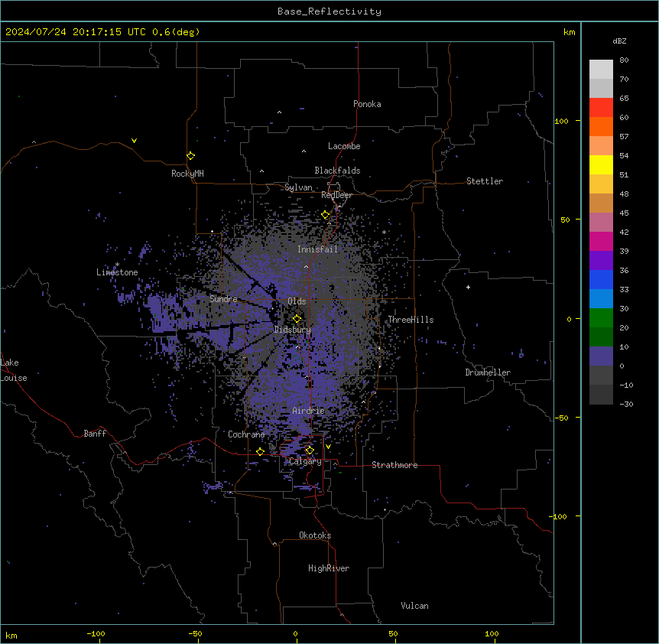Screen dimensions: 659x644
Task: Click the 0 tick on bottom axis
Action: tap(295, 633)
